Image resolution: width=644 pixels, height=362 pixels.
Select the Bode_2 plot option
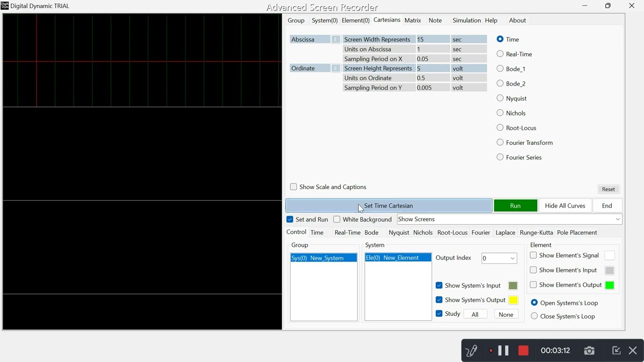click(500, 83)
